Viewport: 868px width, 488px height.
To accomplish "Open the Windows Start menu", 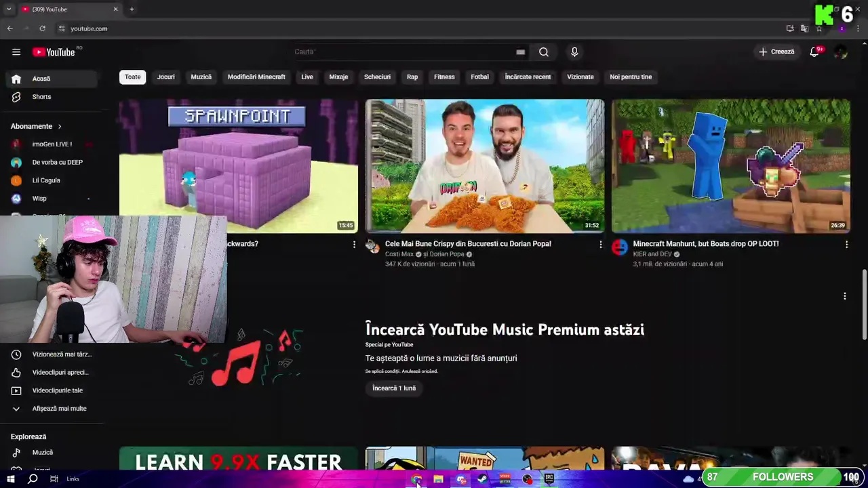I will click(10, 479).
